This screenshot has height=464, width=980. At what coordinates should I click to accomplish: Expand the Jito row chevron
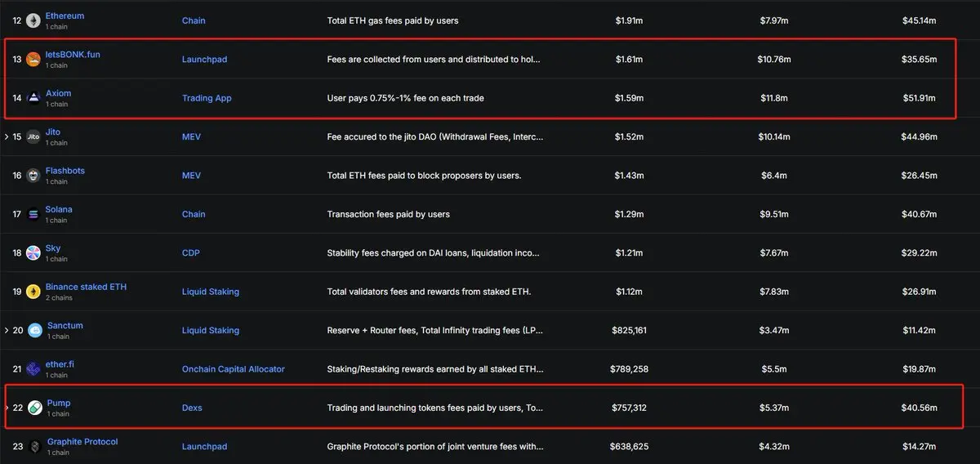tap(7, 136)
